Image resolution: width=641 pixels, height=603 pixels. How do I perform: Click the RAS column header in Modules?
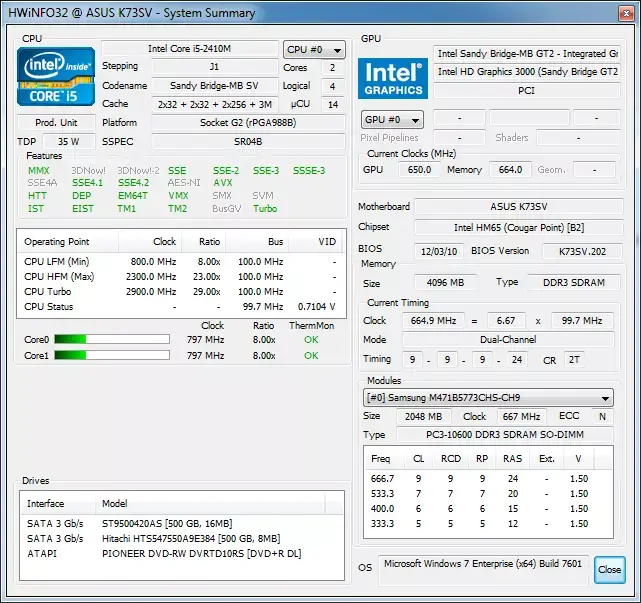[x=512, y=459]
